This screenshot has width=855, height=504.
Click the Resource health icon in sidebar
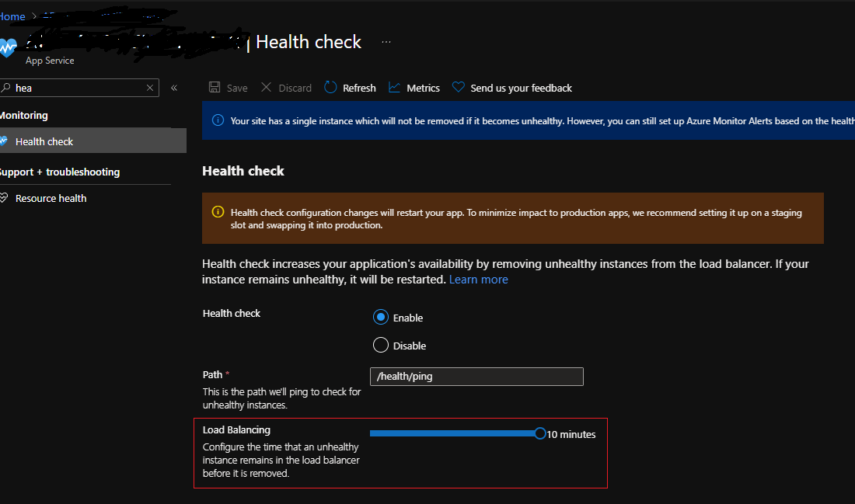click(x=6, y=198)
